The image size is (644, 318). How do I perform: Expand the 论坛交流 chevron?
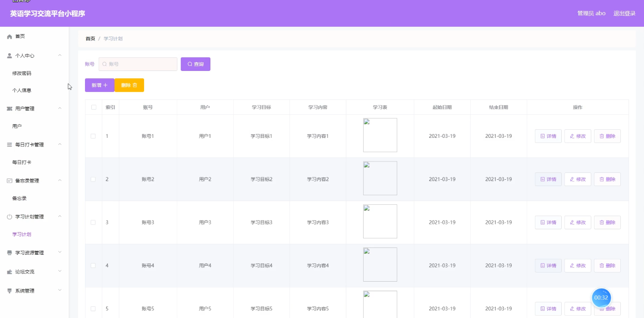[x=60, y=272]
